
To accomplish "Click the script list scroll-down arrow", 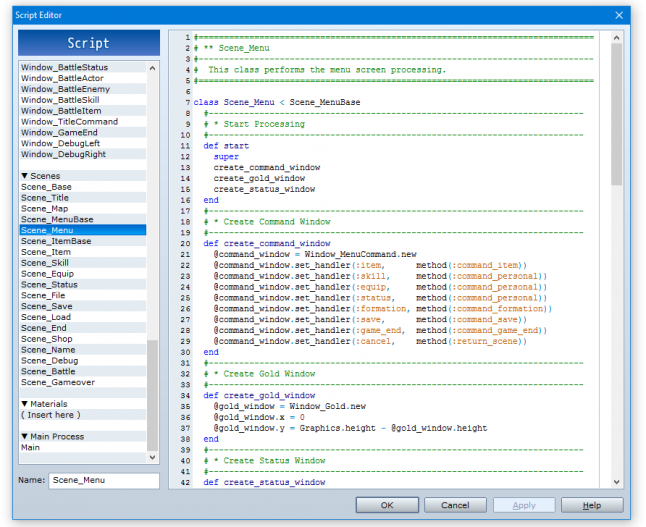I will pyautogui.click(x=153, y=457).
